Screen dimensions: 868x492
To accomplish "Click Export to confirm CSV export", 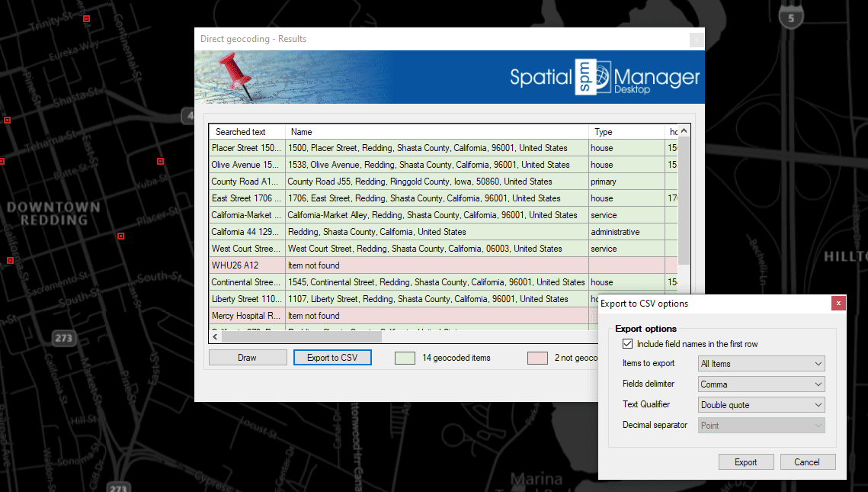I will pos(745,461).
